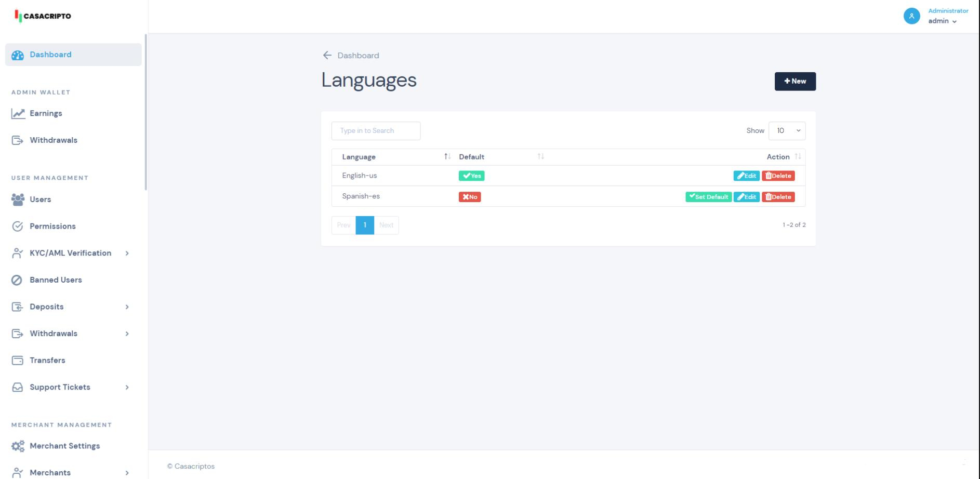980x479 pixels.
Task: Click the New language button
Action: [794, 82]
